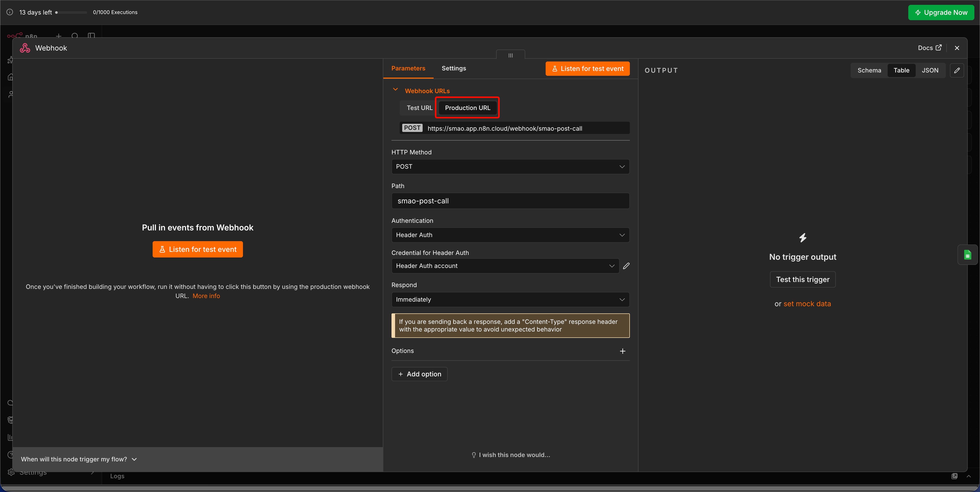Click the executions progress bar
This screenshot has width=980, height=492.
pos(71,13)
